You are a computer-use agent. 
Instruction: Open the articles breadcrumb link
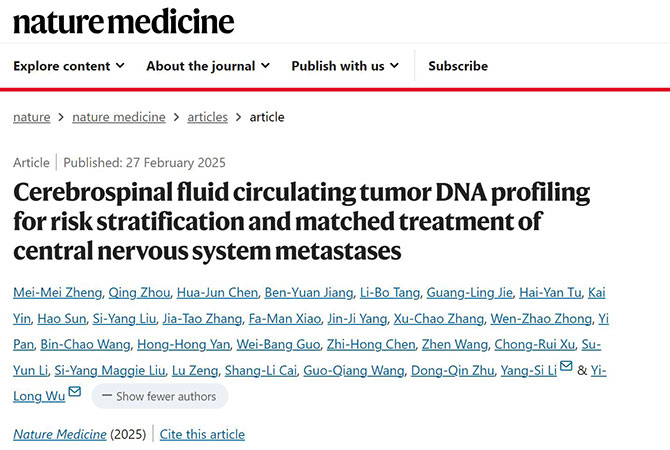tap(207, 117)
